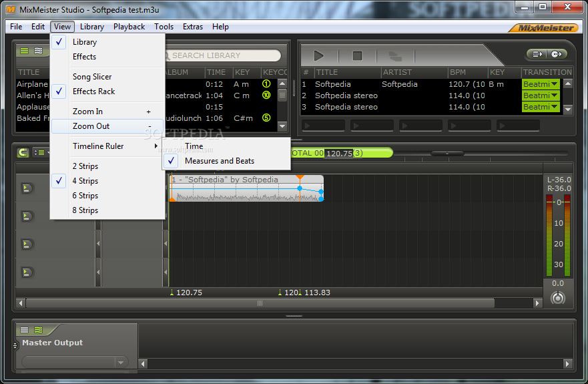This screenshot has width=588, height=384.
Task: Select 2 Strips option
Action: [107, 166]
